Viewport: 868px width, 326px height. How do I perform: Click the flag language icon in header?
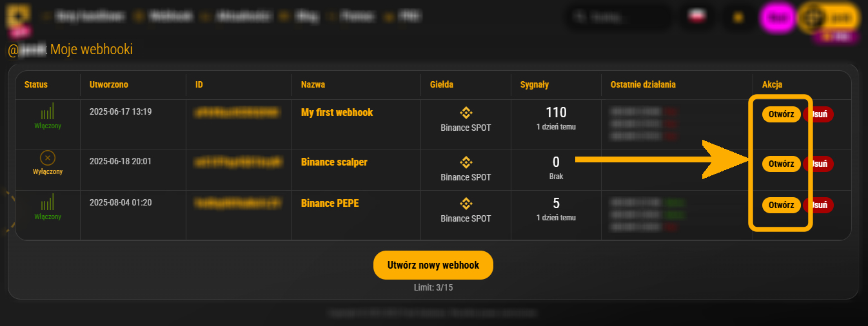(696, 17)
